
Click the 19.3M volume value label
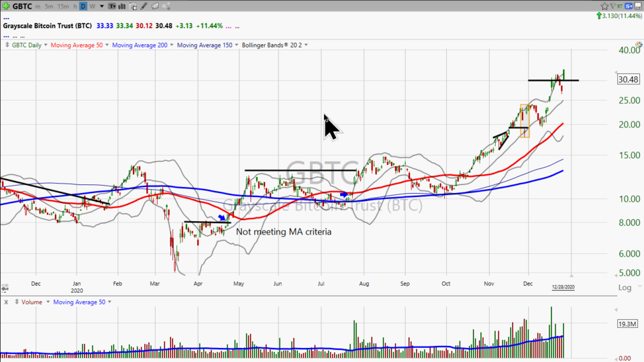(x=628, y=324)
